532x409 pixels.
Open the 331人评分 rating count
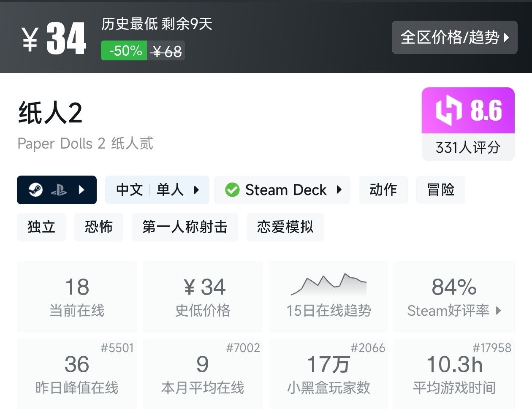click(x=468, y=147)
